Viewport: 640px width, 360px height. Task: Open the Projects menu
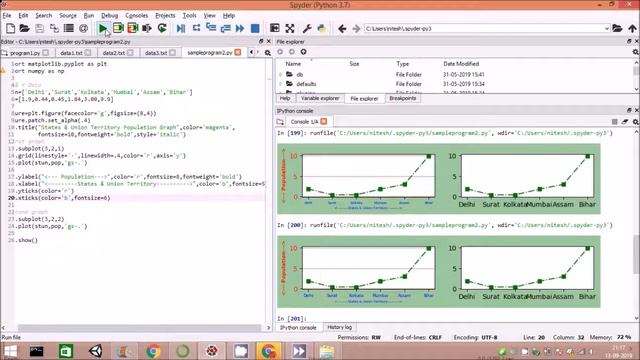[165, 16]
